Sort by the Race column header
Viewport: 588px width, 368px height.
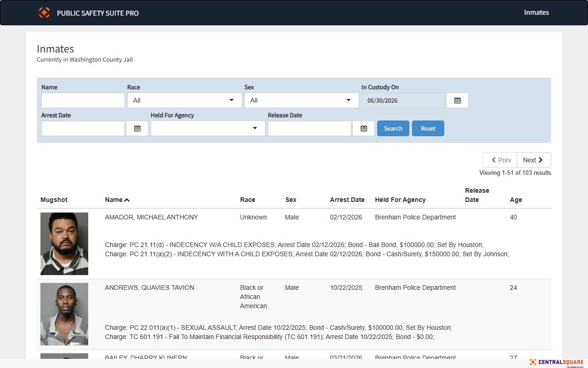(x=248, y=200)
